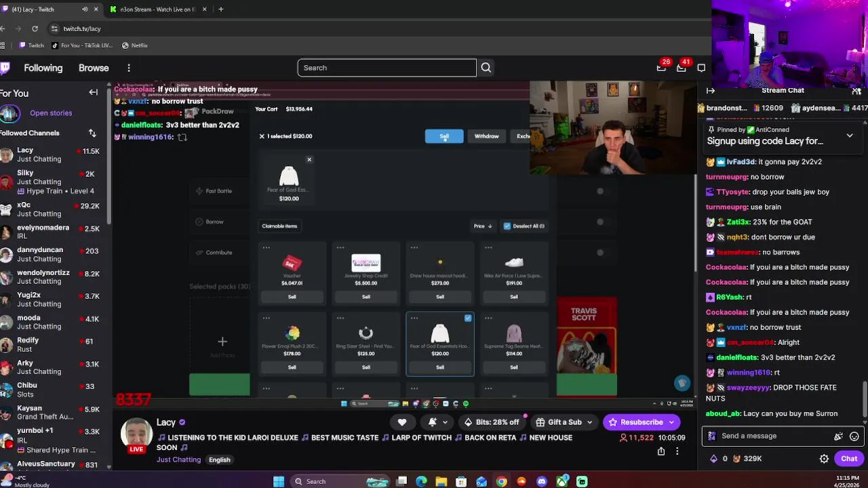Open the Whispers speech bubble icon
Viewport: 868px width, 488px height.
click(x=701, y=68)
